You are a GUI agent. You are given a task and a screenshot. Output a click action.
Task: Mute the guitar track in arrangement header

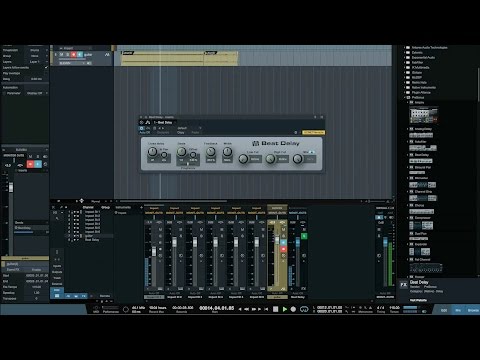pos(61,54)
